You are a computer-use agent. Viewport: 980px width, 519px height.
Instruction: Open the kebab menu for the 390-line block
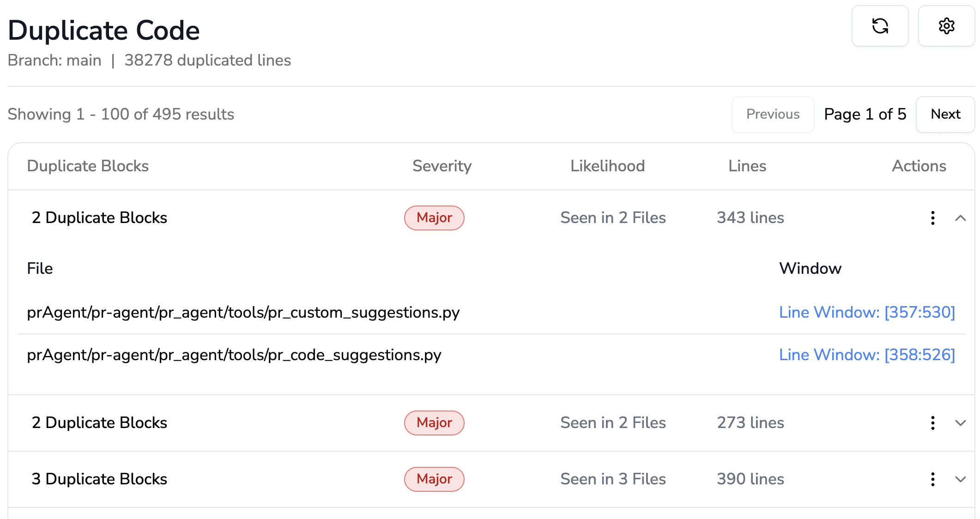coord(932,479)
